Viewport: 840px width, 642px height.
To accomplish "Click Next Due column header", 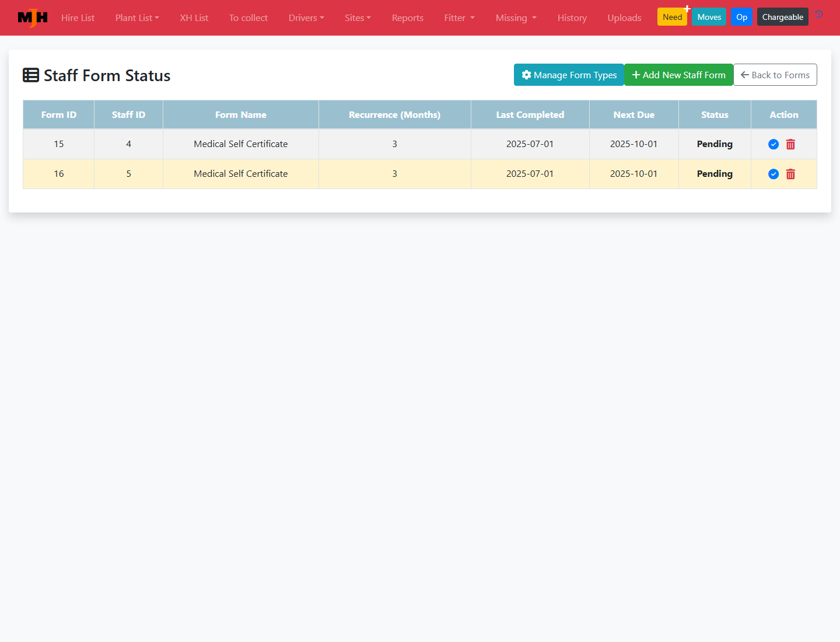I will [634, 114].
